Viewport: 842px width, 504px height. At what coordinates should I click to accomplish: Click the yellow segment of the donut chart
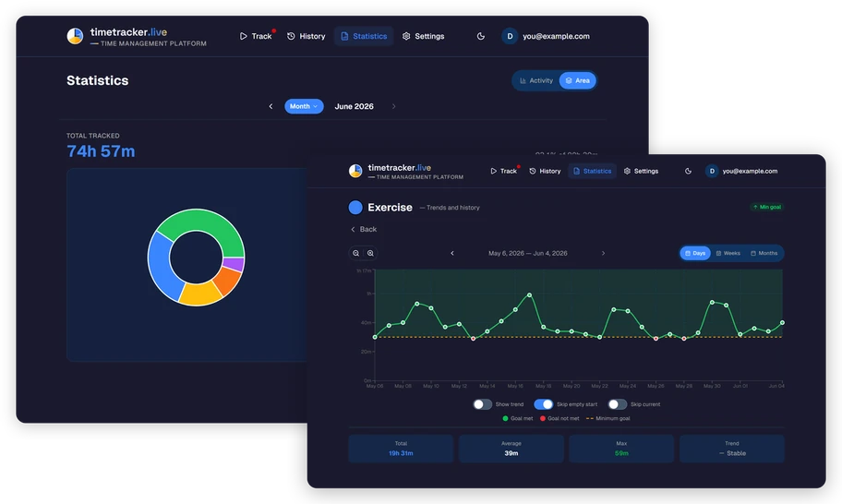(199, 294)
